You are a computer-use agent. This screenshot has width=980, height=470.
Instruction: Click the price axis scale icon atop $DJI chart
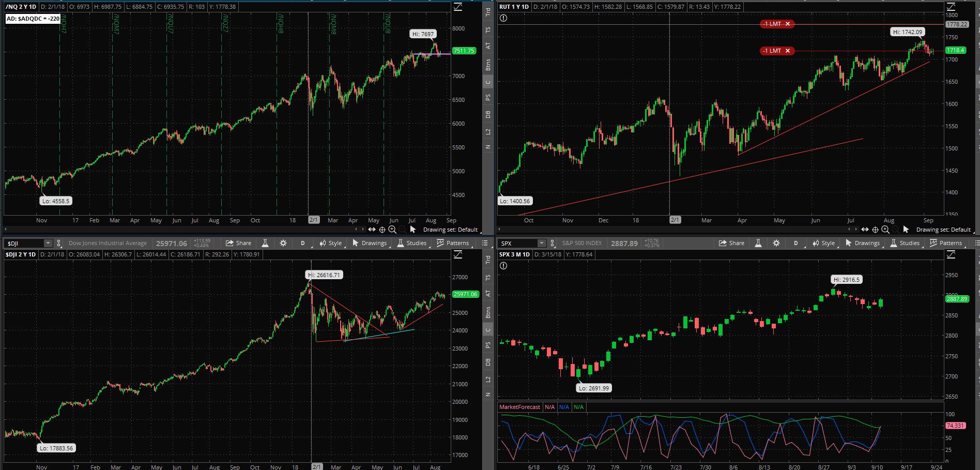point(458,254)
